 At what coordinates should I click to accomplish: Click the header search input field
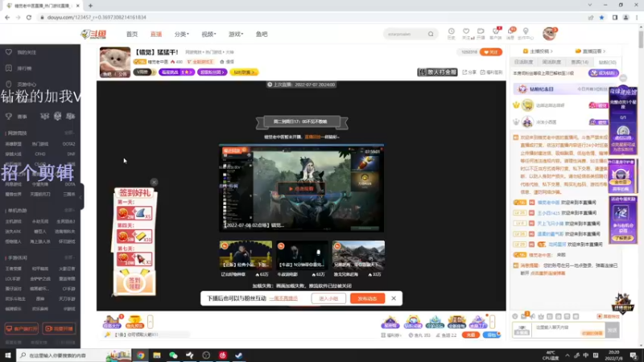point(406,34)
